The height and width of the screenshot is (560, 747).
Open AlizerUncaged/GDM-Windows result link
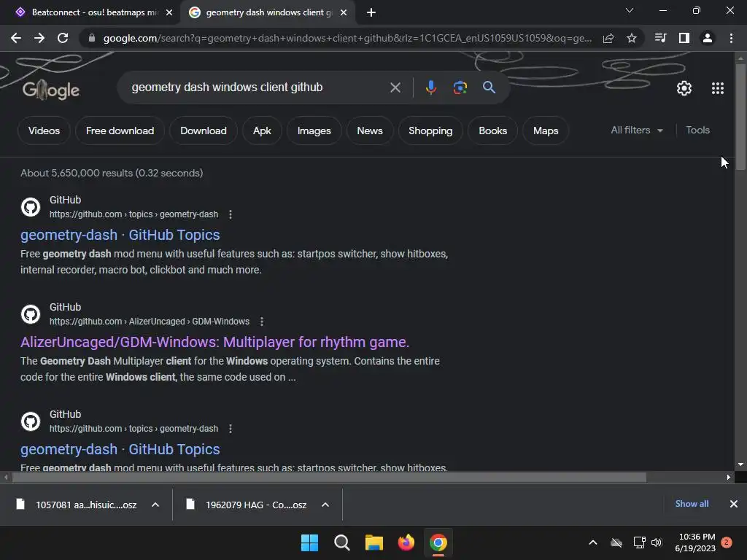pos(215,343)
